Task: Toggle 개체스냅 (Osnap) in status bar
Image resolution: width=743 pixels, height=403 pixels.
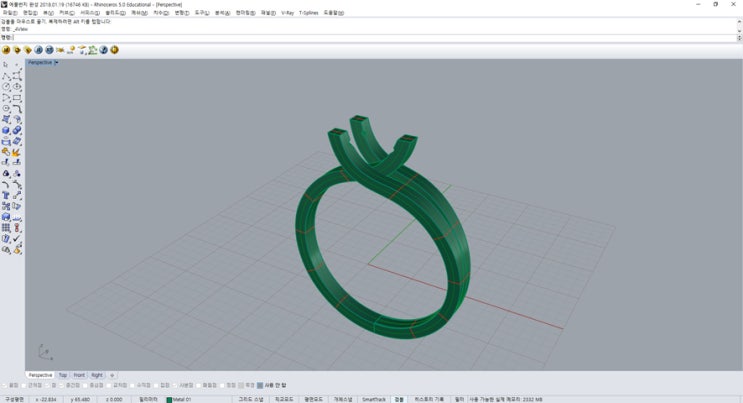Action: pyautogui.click(x=342, y=400)
